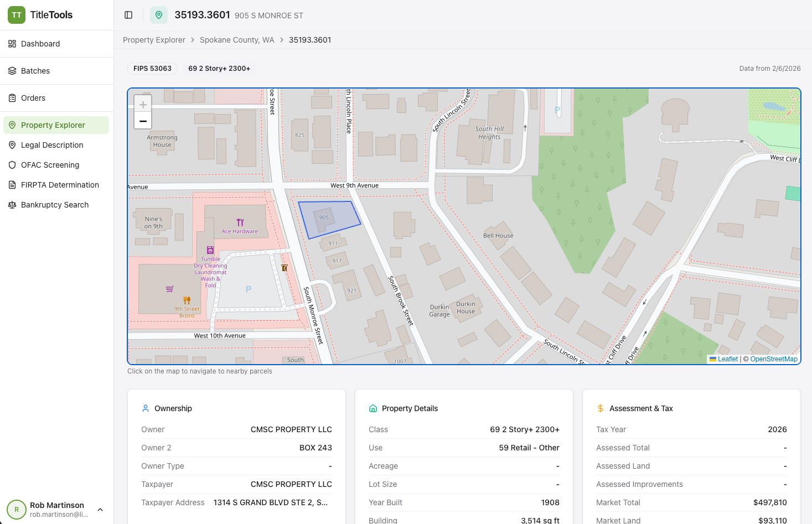Go to Batches in sidebar

click(35, 71)
